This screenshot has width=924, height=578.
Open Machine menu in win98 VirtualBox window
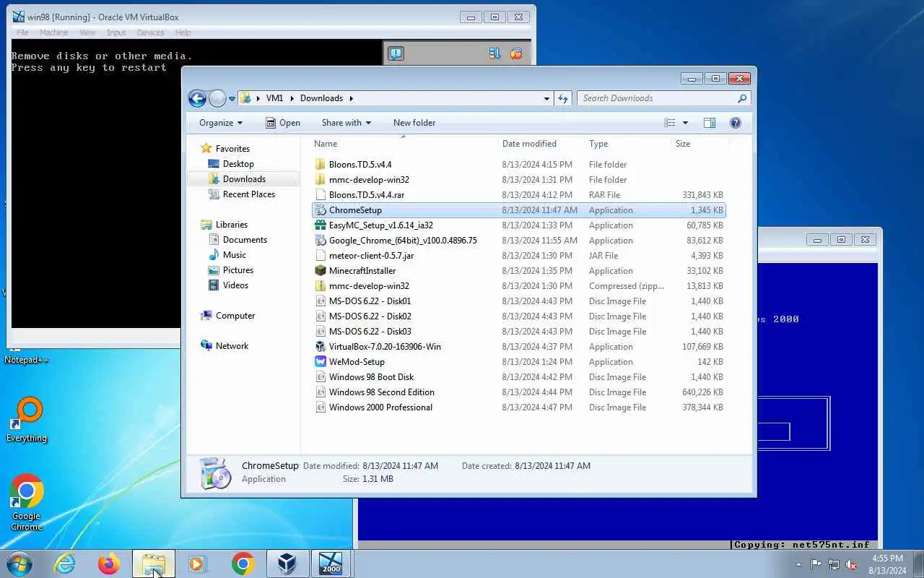(53, 33)
